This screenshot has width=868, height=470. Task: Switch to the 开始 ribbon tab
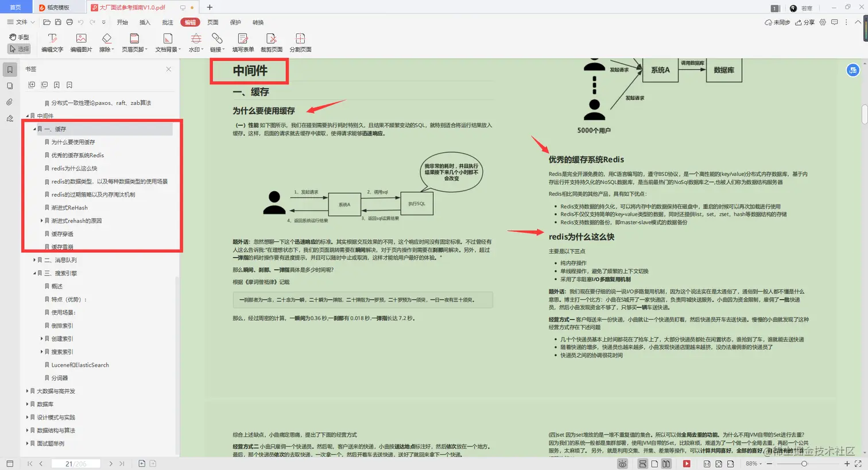122,22
